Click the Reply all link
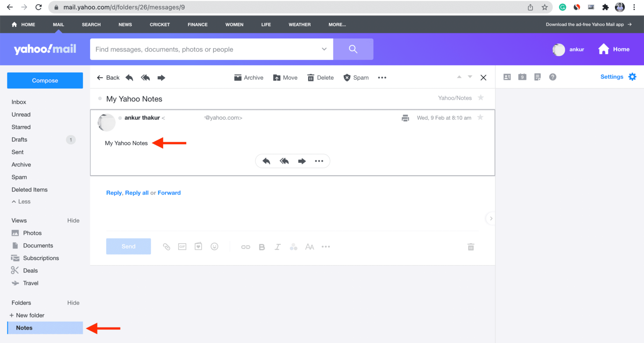Viewport: 644px width, 343px height. point(137,192)
